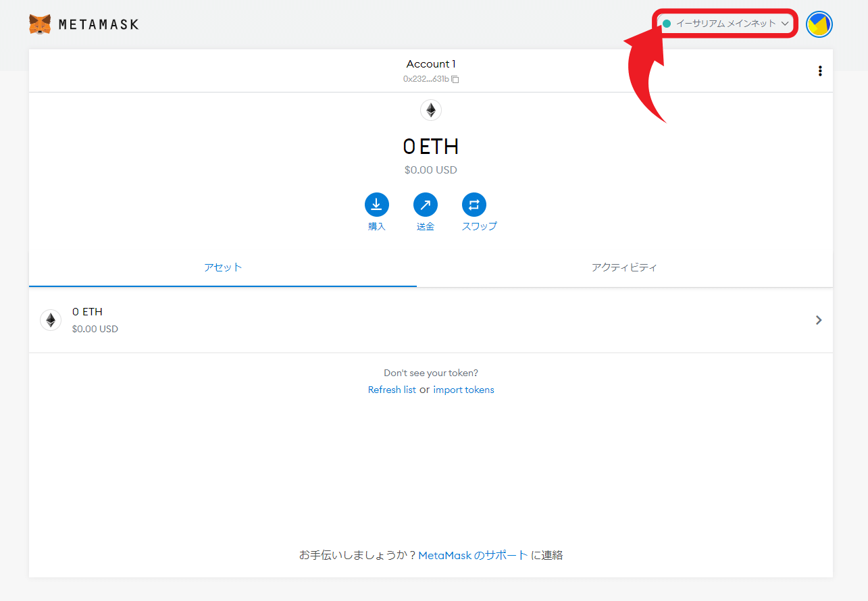Image resolution: width=868 pixels, height=601 pixels.
Task: Open the three-dot account options menu
Action: click(x=820, y=71)
